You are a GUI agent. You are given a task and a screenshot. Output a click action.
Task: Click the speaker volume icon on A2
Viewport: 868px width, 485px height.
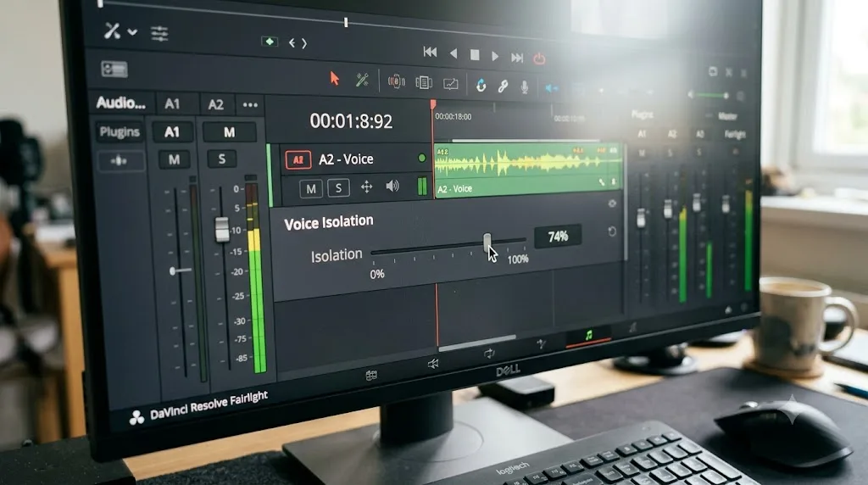pos(392,186)
